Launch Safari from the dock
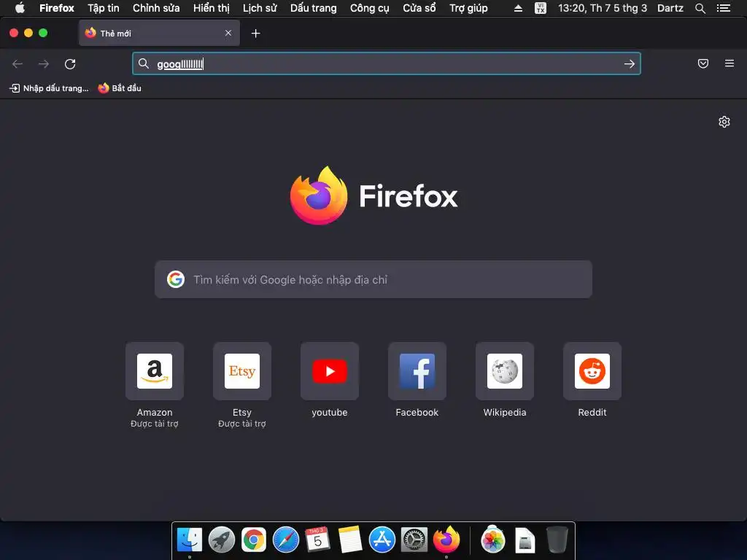The height and width of the screenshot is (560, 747). (x=286, y=540)
